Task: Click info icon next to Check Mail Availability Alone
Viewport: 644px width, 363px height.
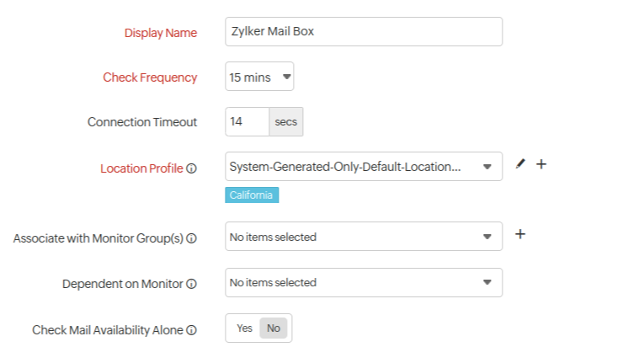Action: click(191, 330)
